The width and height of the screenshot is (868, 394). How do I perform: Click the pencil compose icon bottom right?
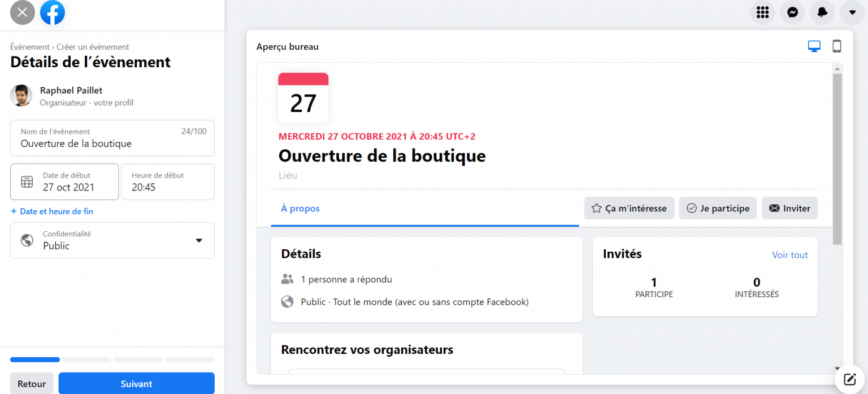click(x=850, y=379)
